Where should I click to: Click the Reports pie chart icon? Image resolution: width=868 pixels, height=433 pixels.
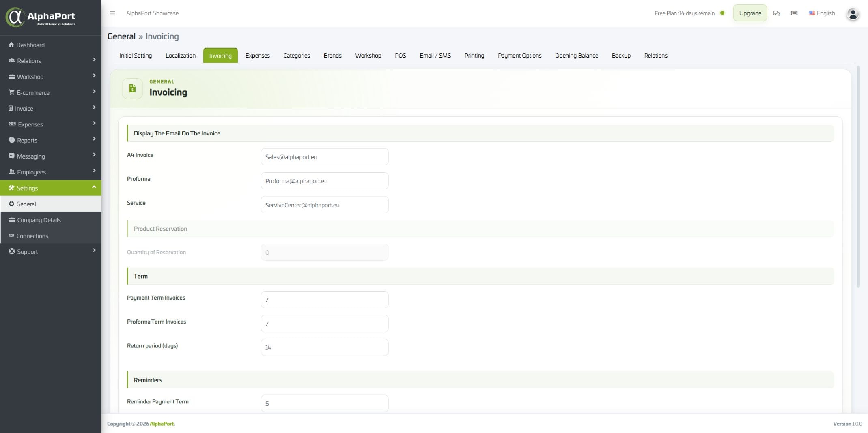12,140
